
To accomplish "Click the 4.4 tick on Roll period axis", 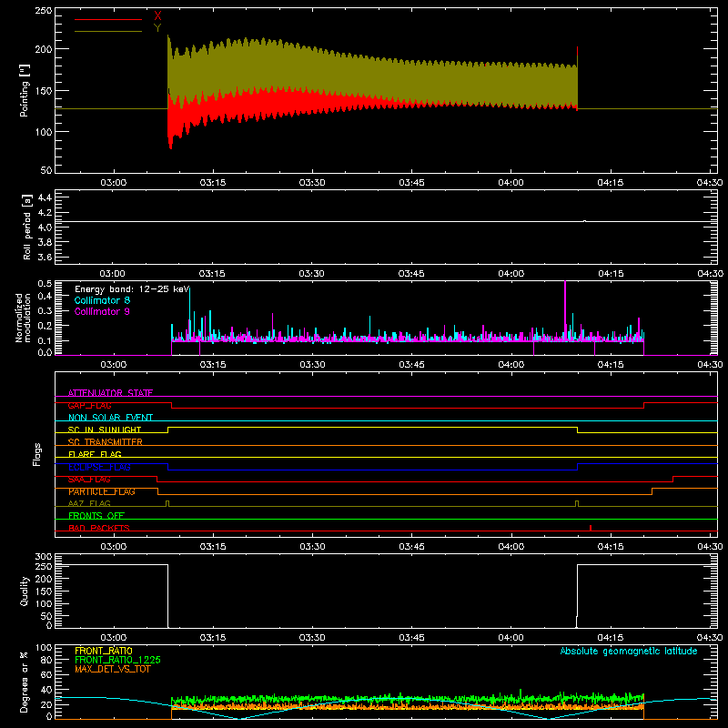I will click(45, 197).
